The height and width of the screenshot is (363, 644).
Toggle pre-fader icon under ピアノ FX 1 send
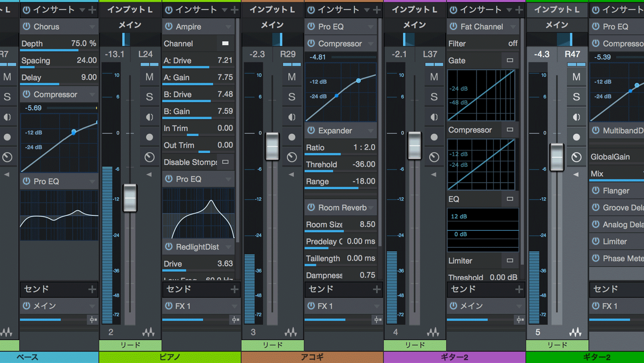[x=235, y=320]
